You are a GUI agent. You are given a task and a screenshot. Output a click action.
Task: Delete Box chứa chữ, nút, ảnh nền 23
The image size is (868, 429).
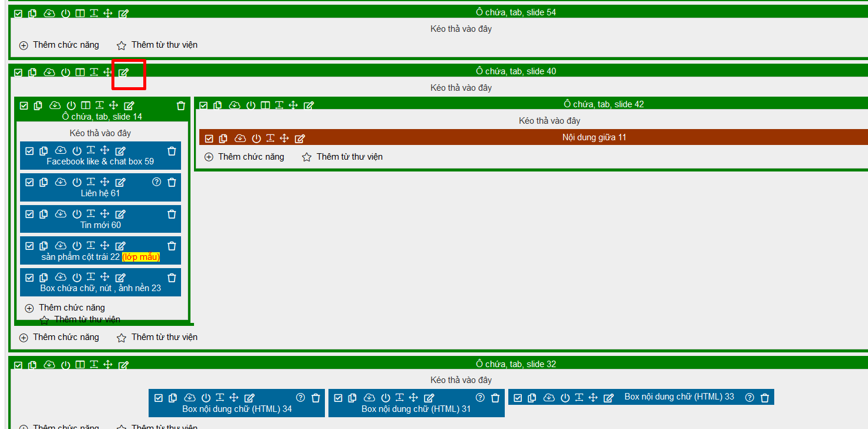click(x=172, y=278)
